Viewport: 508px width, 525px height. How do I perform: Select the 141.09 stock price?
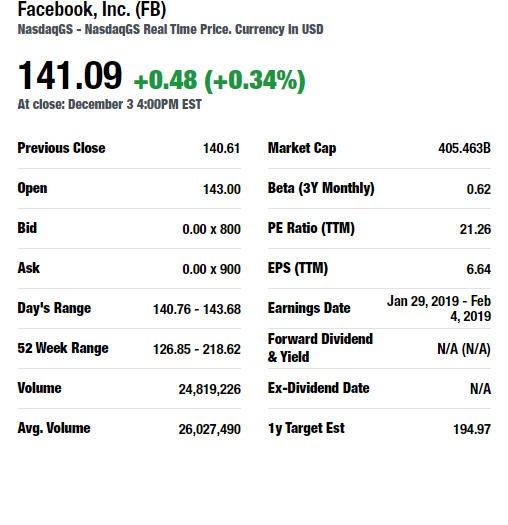pyautogui.click(x=70, y=76)
